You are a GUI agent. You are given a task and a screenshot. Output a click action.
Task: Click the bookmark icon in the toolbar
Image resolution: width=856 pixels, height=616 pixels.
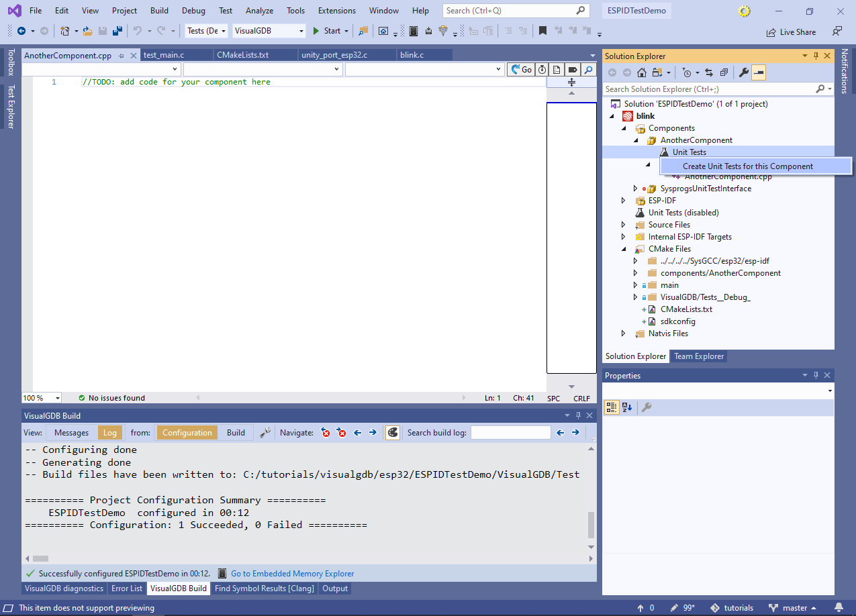point(542,31)
